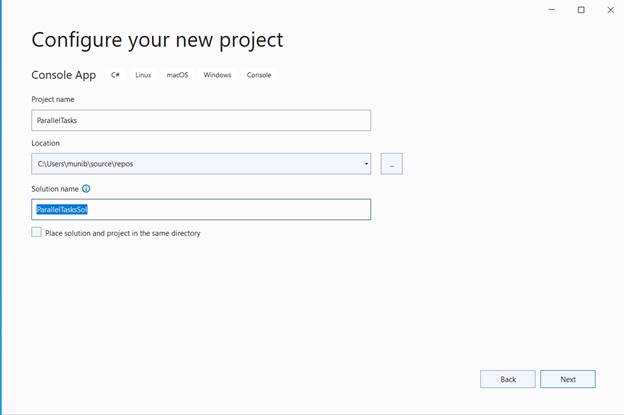Viewport: 624px width, 415px height.
Task: Focus the Project name text field
Action: (201, 120)
